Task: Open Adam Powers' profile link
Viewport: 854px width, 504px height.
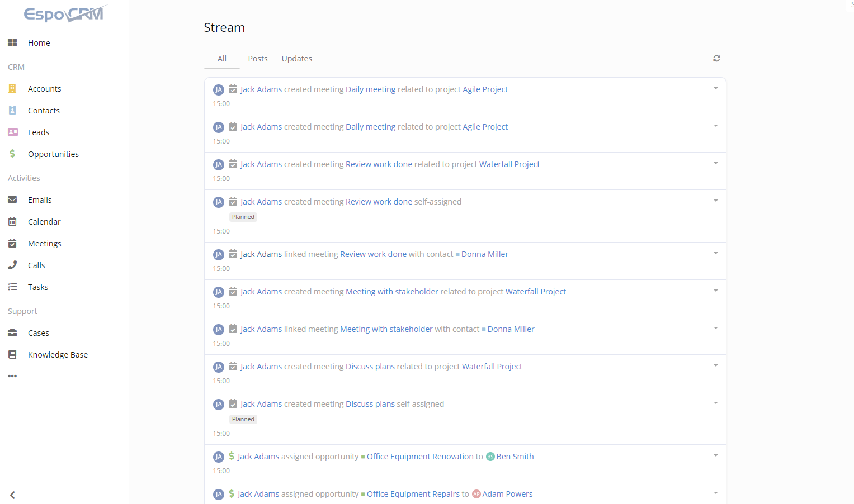Action: point(507,494)
